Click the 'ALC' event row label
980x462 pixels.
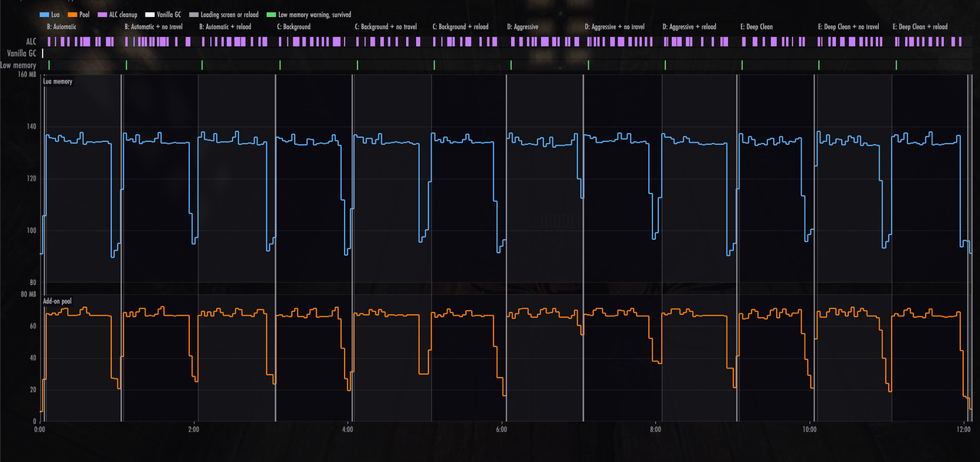[x=31, y=41]
